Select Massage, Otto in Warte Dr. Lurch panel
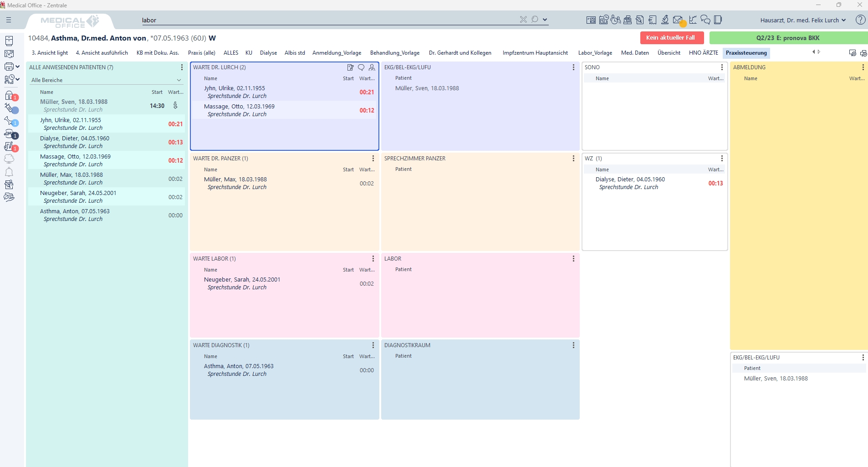The image size is (868, 467). [285, 110]
